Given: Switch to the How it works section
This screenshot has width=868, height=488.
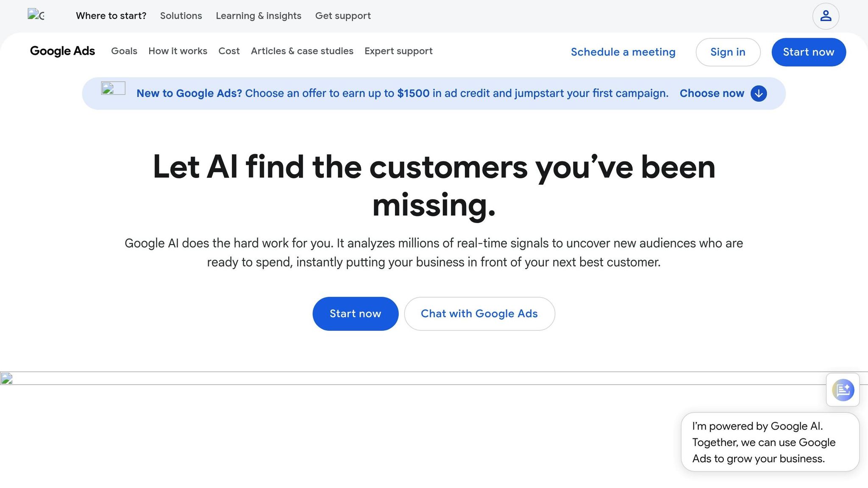Looking at the screenshot, I should point(178,51).
